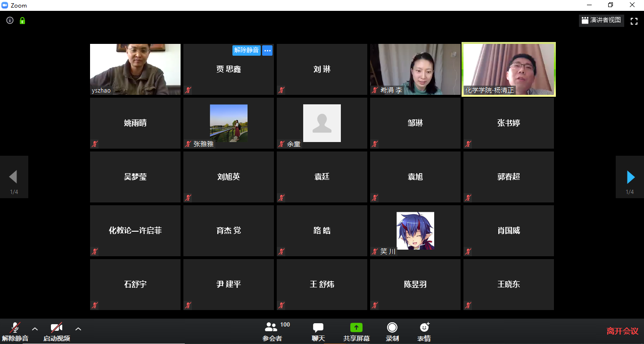Screen dimensions: 644x344
Task: Open more options on 贾思鑫's tile
Action: click(267, 50)
